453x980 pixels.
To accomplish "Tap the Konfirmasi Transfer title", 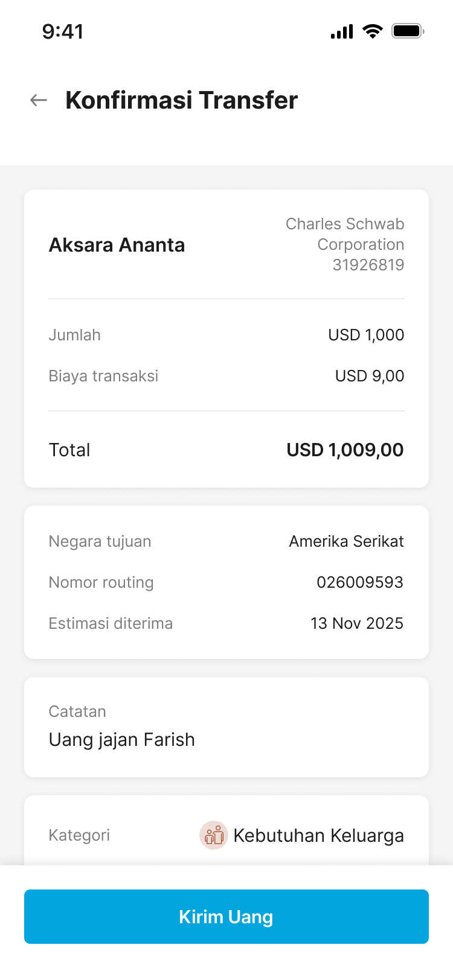I will (x=181, y=100).
